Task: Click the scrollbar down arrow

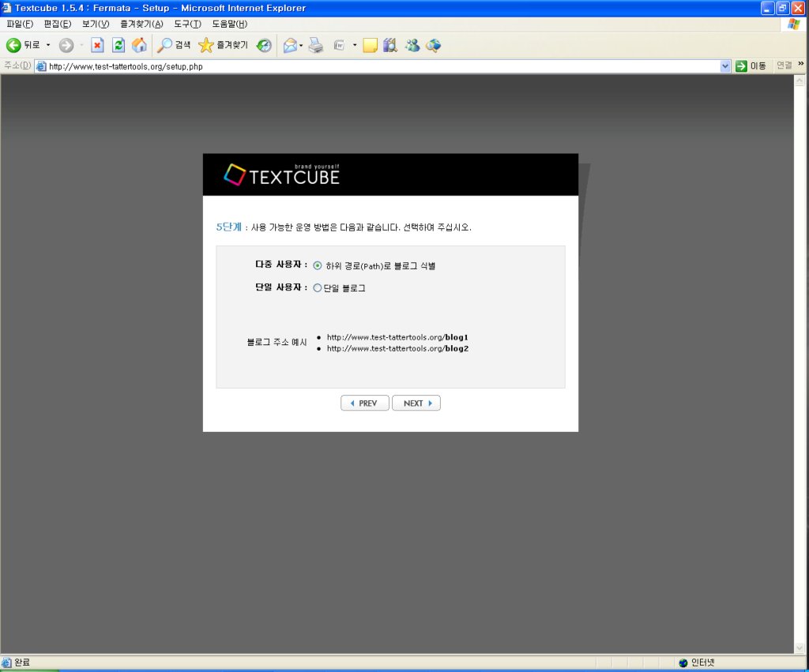Action: tap(800, 648)
